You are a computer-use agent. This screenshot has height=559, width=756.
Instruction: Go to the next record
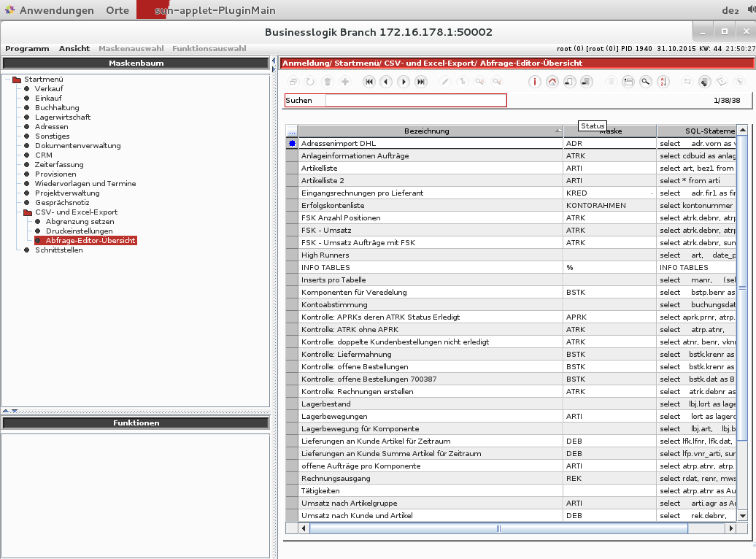tap(404, 82)
